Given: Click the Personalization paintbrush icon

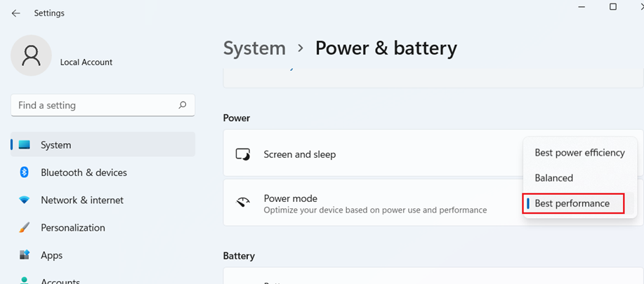Looking at the screenshot, I should tap(25, 228).
